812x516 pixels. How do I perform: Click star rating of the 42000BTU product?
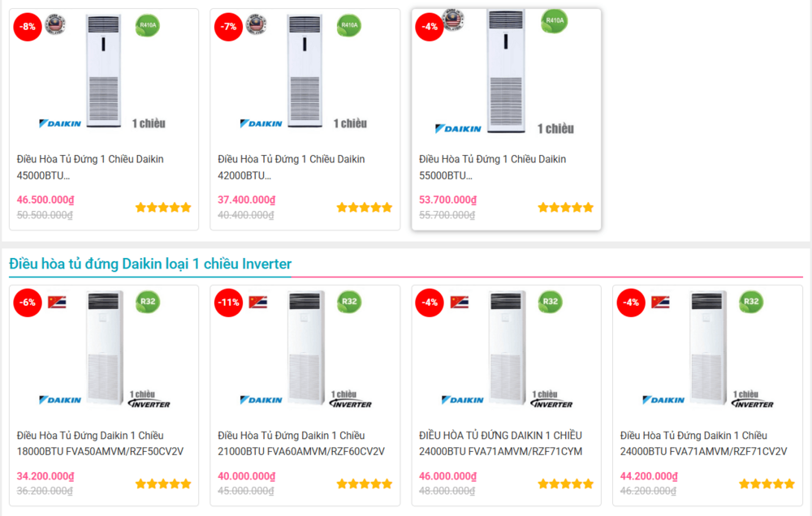(365, 208)
